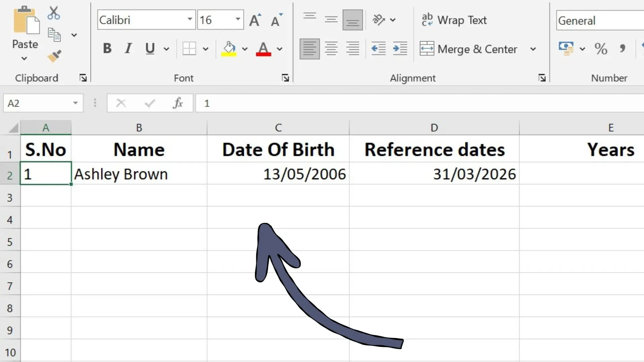Click the Underline icon
Viewport: 644px width, 362px height.
150,49
